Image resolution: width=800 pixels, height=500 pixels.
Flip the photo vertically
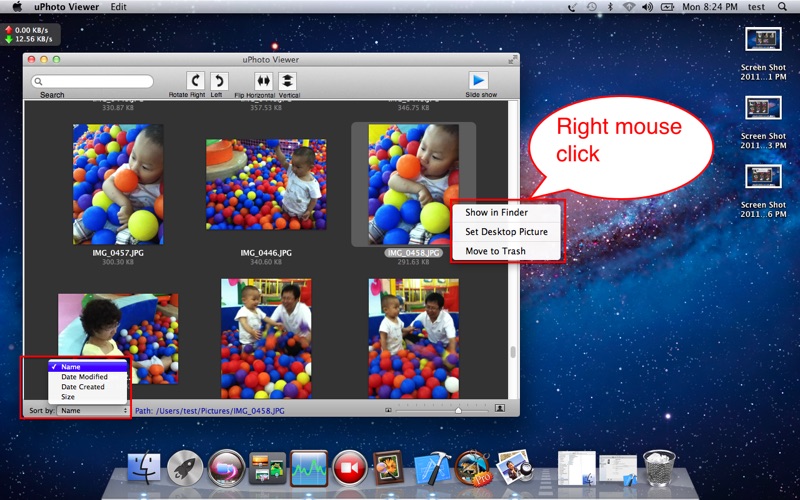287,81
